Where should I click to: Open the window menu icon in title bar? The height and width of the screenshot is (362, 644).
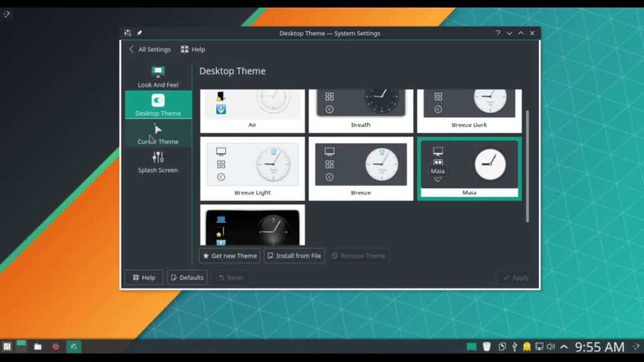click(x=128, y=33)
